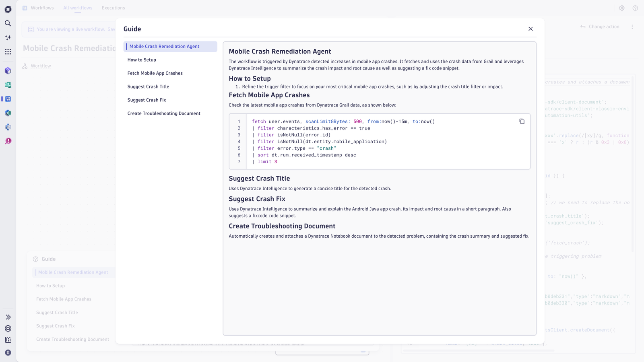The width and height of the screenshot is (644, 362).
Task: Select background panel Suggest Crash Title item
Action: tap(57, 313)
